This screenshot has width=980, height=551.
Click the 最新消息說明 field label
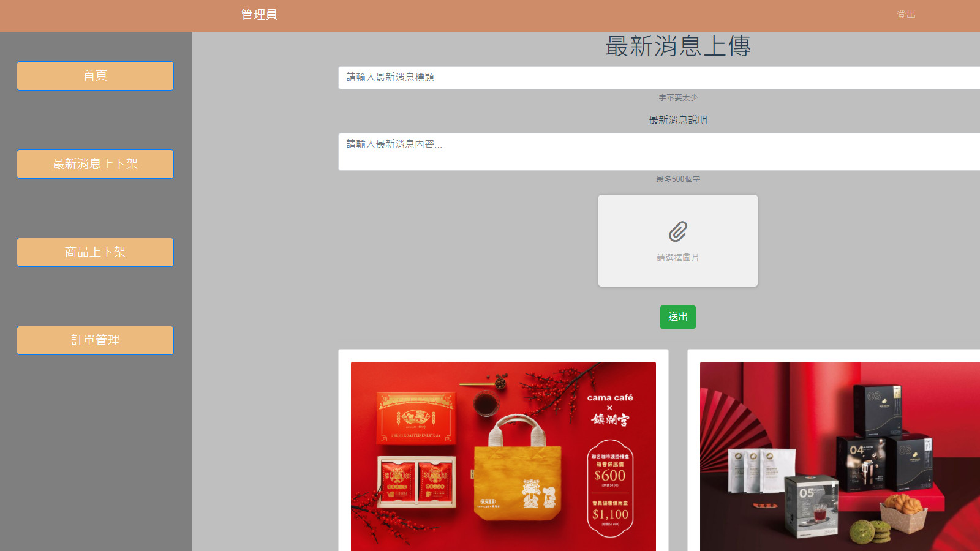(x=677, y=120)
